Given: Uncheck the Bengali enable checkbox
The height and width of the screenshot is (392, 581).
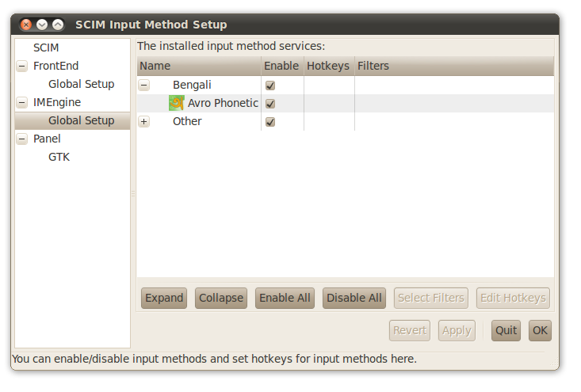Looking at the screenshot, I should click(x=270, y=86).
